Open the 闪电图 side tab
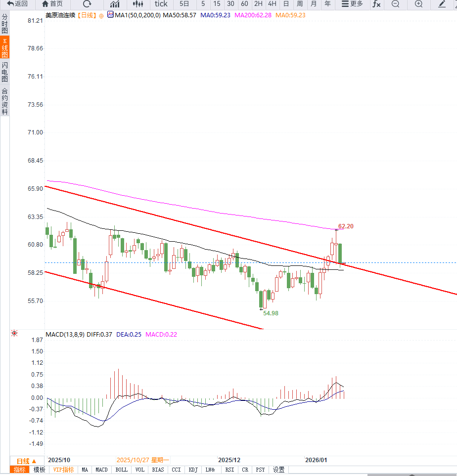 [x=4, y=72]
